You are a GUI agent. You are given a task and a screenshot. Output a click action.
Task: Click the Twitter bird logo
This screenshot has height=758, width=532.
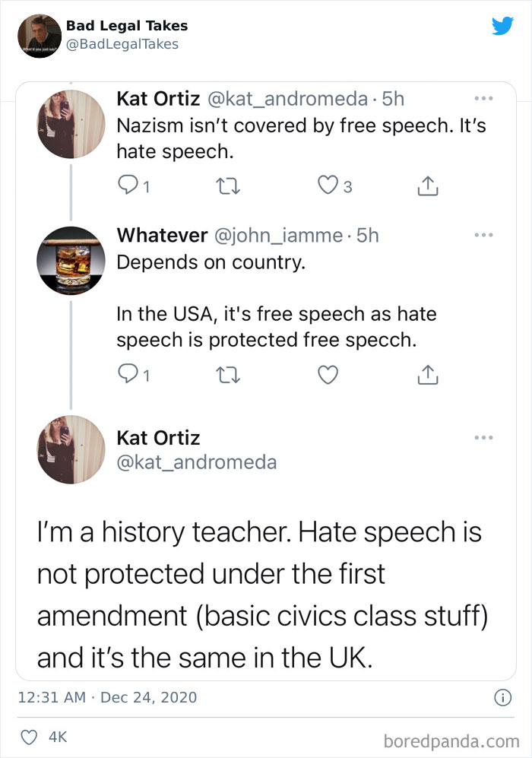503,26
